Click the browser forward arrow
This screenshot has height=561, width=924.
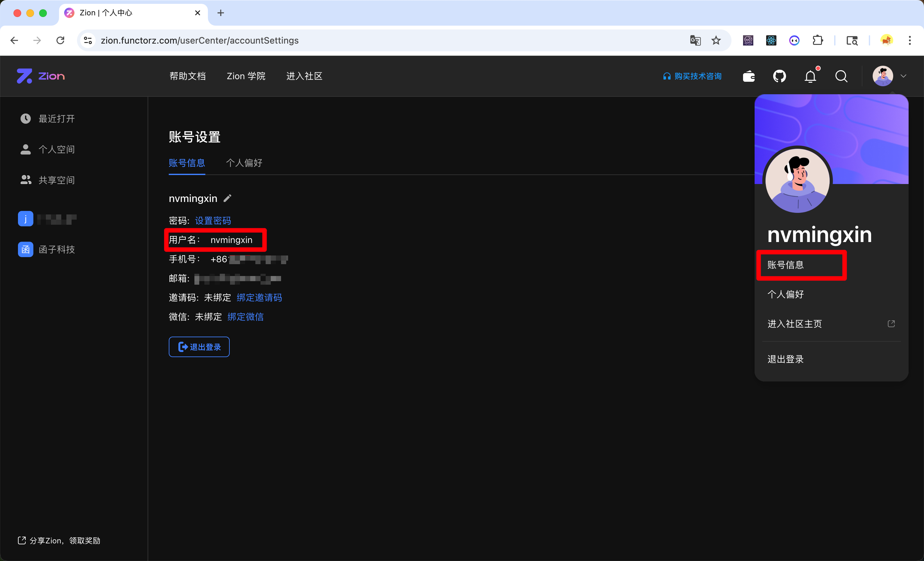(x=37, y=40)
